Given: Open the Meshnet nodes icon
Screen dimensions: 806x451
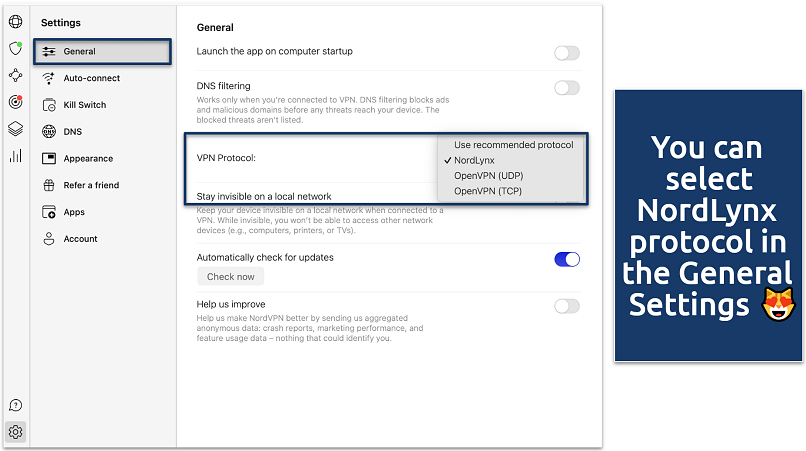Looking at the screenshot, I should coord(15,75).
